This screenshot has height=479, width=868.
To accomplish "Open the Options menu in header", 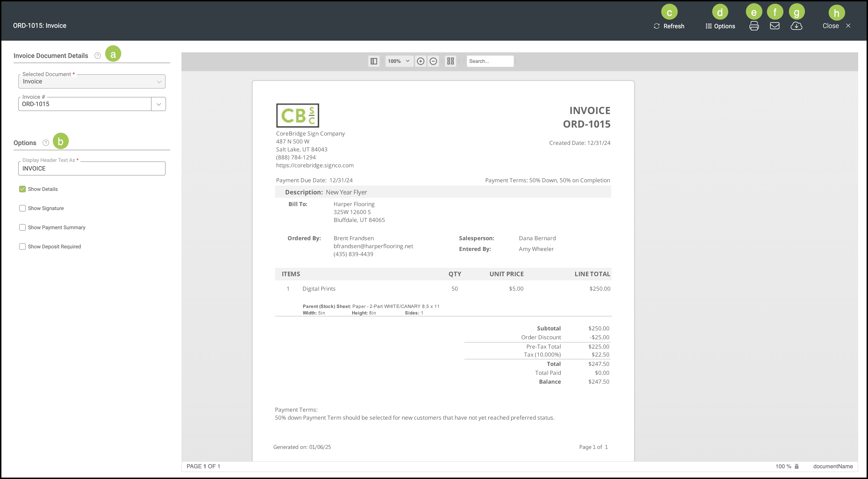I will [x=720, y=26].
